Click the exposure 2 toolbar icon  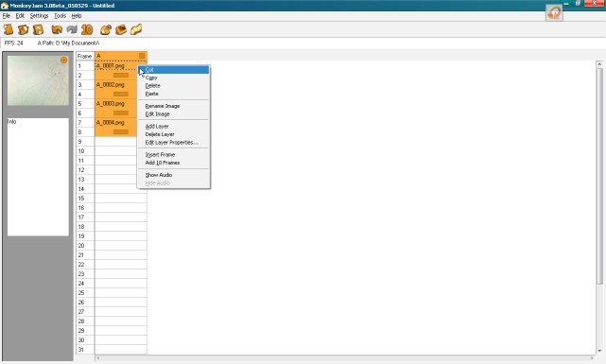tap(24, 29)
